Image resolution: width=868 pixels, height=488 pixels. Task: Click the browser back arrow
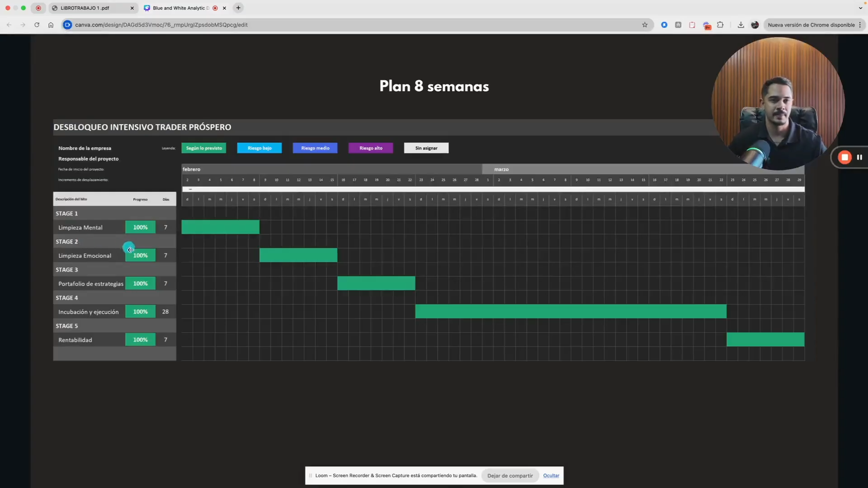click(9, 25)
